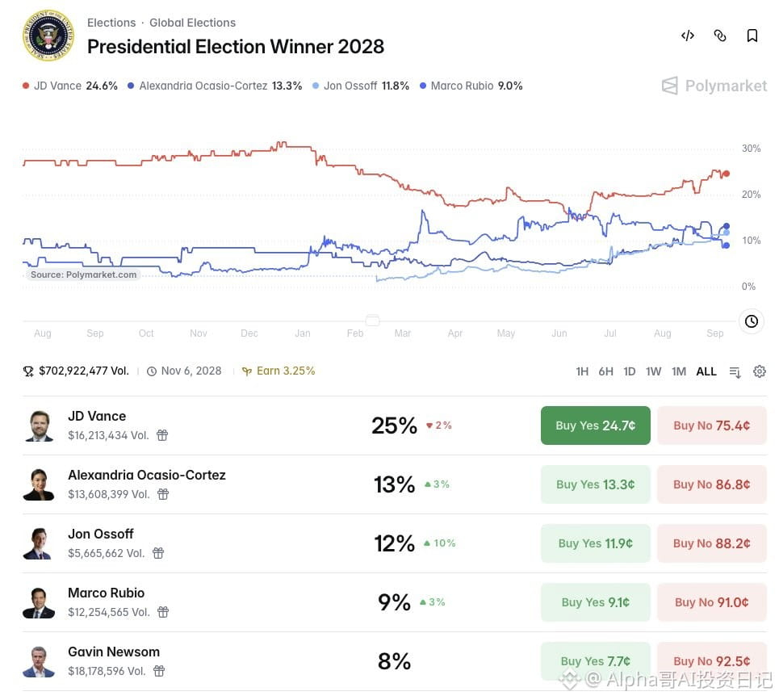This screenshot has height=700, width=779.
Task: Open the chart clock history icon
Action: coord(752,321)
